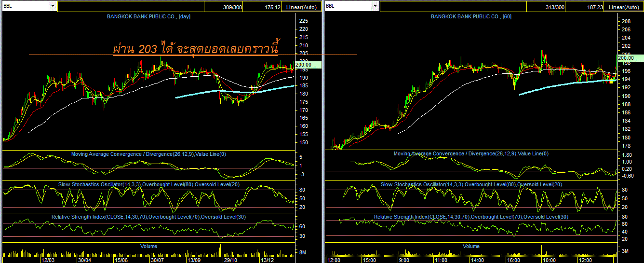This screenshot has height=263, width=644.
Task: Click the 187.23 value in the header
Action: 595,7
